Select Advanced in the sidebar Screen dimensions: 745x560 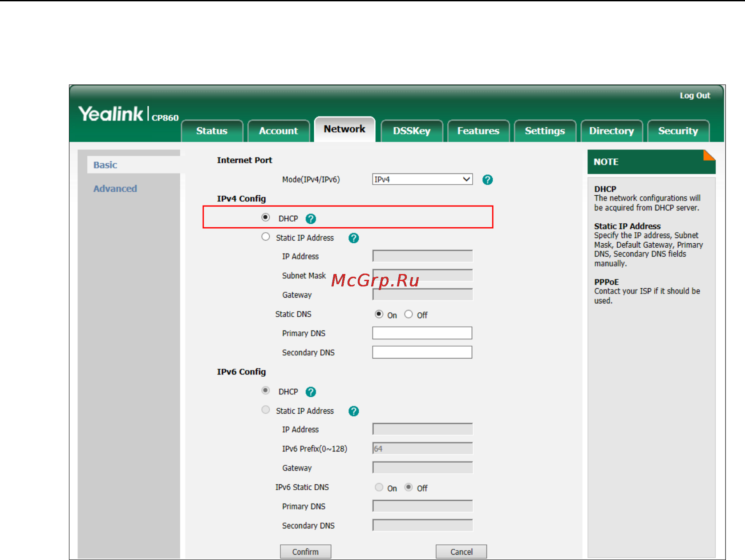coord(115,189)
